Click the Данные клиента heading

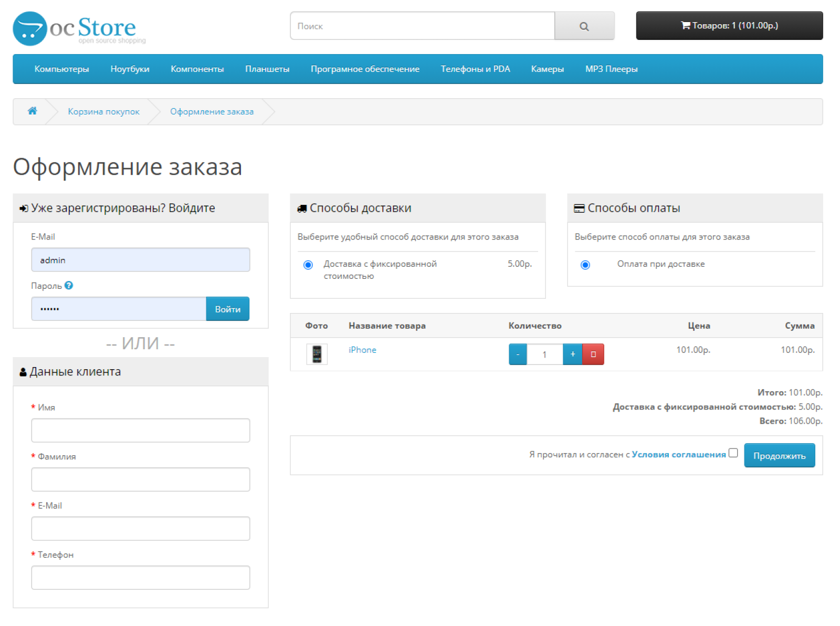75,372
